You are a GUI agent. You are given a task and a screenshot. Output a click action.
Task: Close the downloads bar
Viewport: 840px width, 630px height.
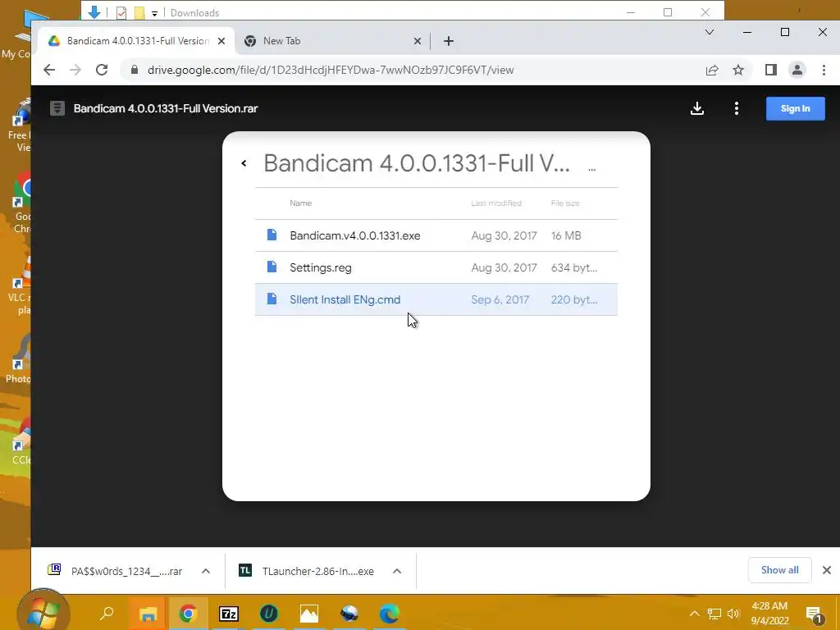tap(827, 570)
